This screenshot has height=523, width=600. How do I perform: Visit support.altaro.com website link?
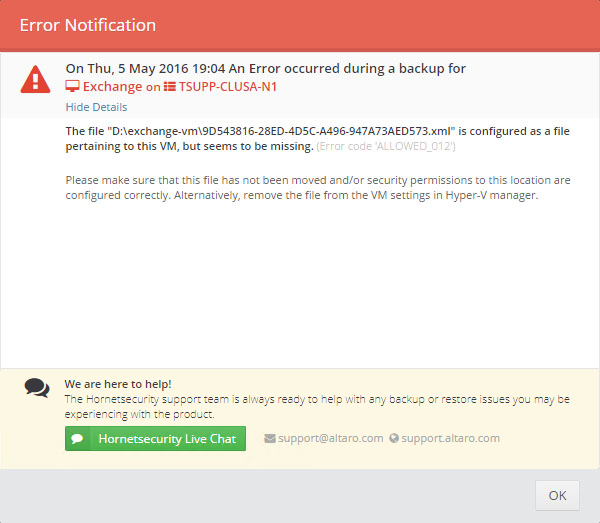pyautogui.click(x=450, y=438)
